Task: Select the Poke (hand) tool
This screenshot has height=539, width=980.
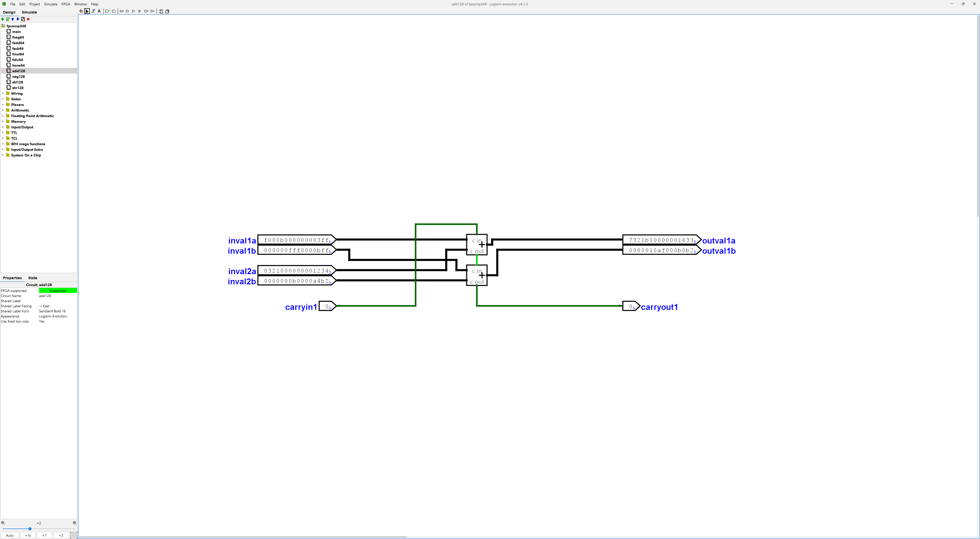Action: pos(81,11)
